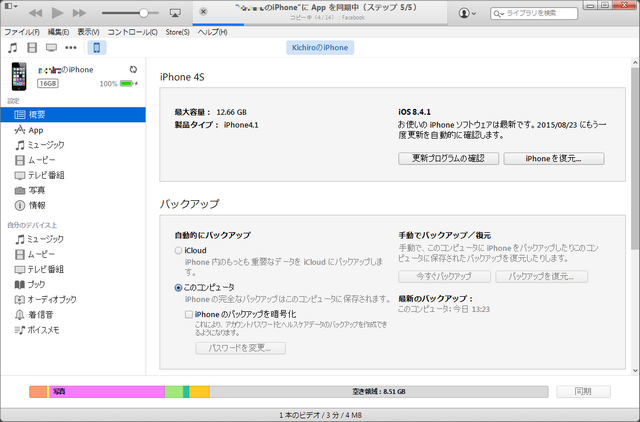Show more libraries with ellipsis icon
The width and height of the screenshot is (640, 422).
pos(71,48)
